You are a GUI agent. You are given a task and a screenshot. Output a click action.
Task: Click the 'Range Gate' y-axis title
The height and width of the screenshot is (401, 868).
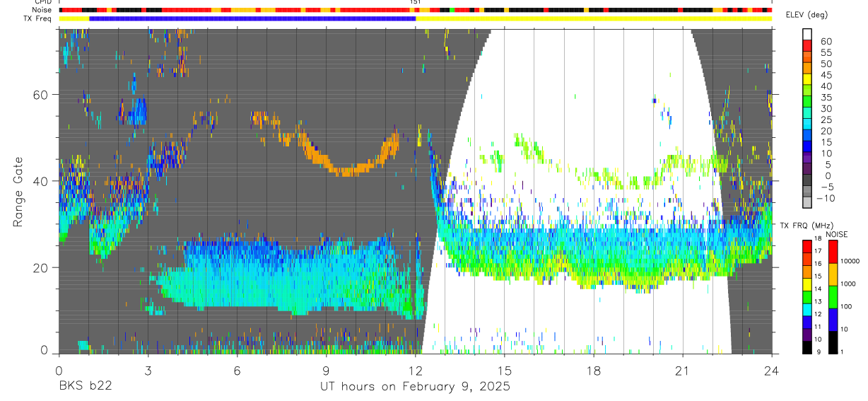coord(18,192)
